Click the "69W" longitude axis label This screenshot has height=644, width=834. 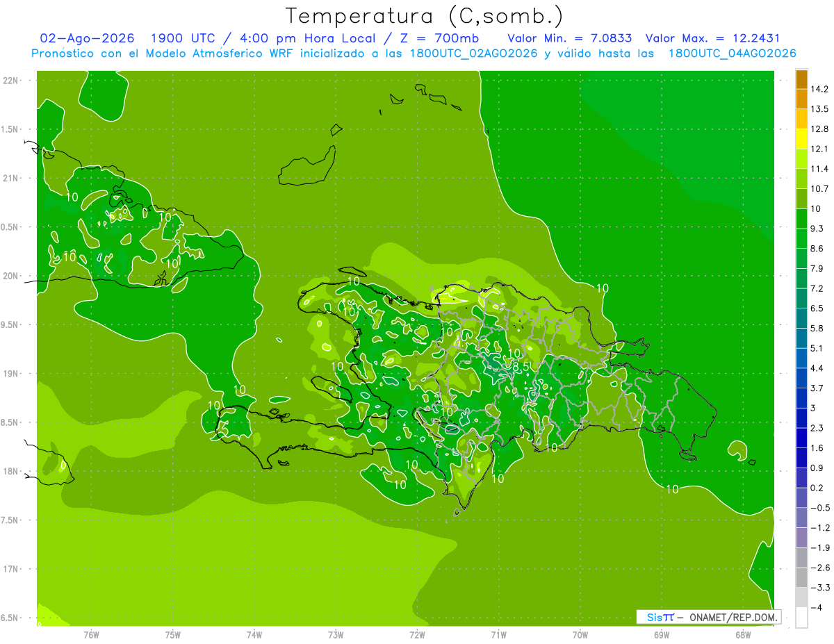pyautogui.click(x=662, y=635)
